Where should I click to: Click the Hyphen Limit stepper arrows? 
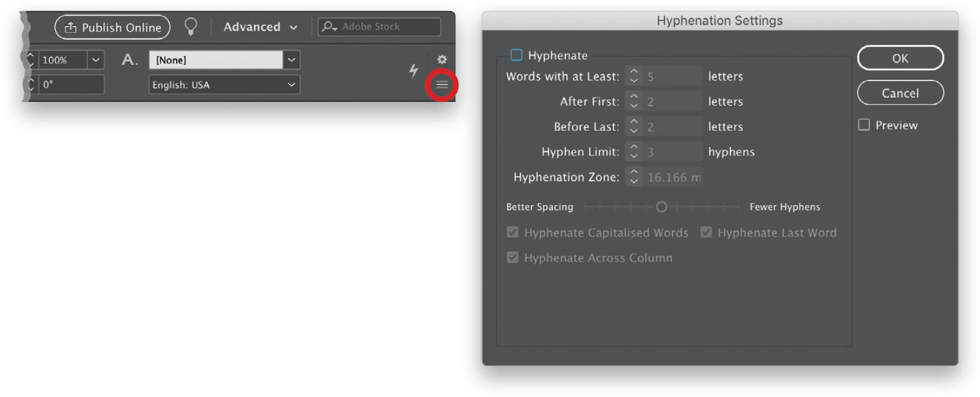click(x=633, y=152)
